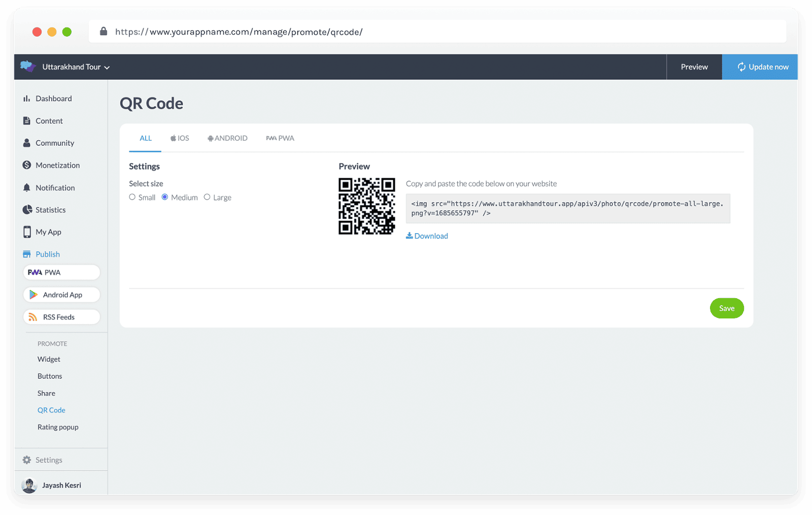Select the Small size radio button
This screenshot has height=515, width=812.
point(132,197)
